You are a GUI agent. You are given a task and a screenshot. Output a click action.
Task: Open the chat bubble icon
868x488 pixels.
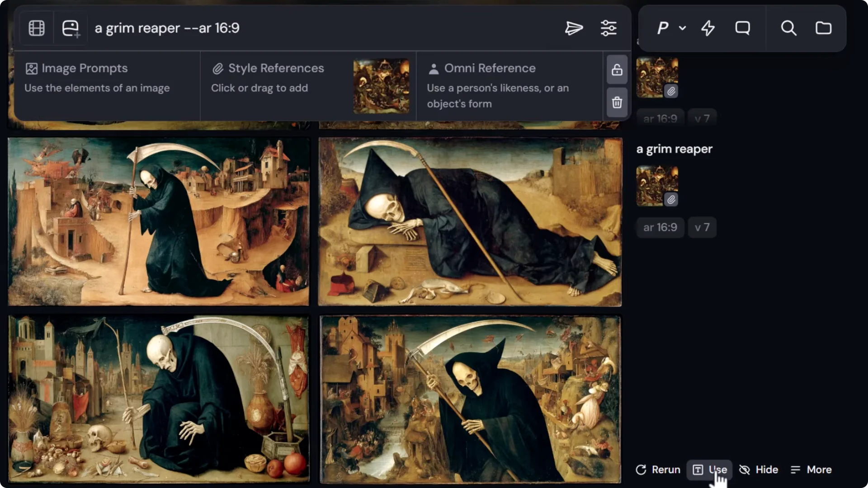[742, 28]
